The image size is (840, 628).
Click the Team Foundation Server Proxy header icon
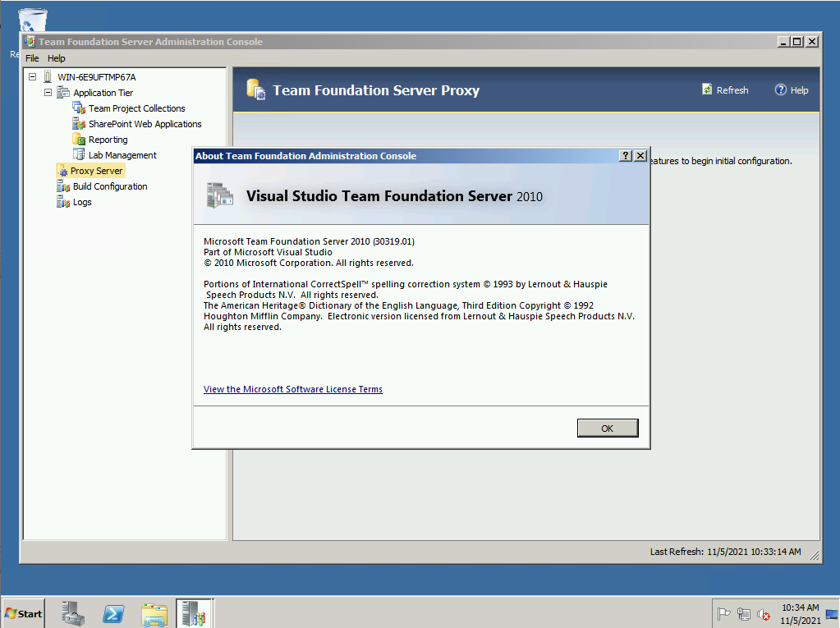(x=256, y=89)
